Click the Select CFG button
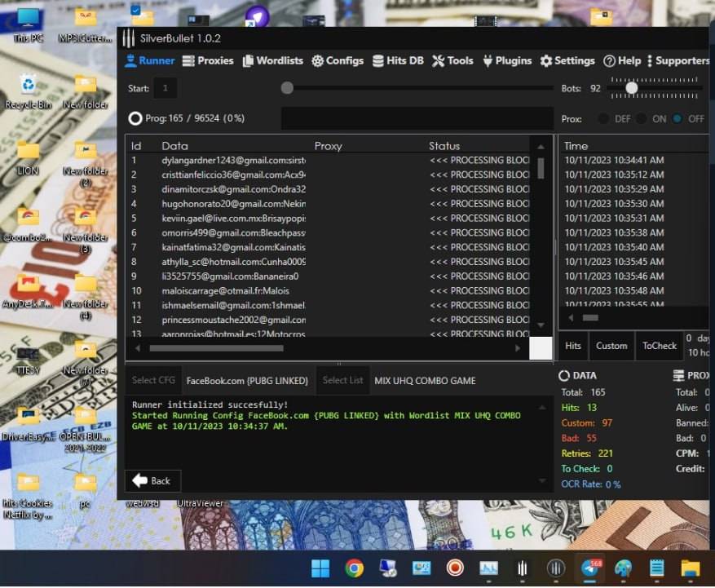 click(153, 380)
